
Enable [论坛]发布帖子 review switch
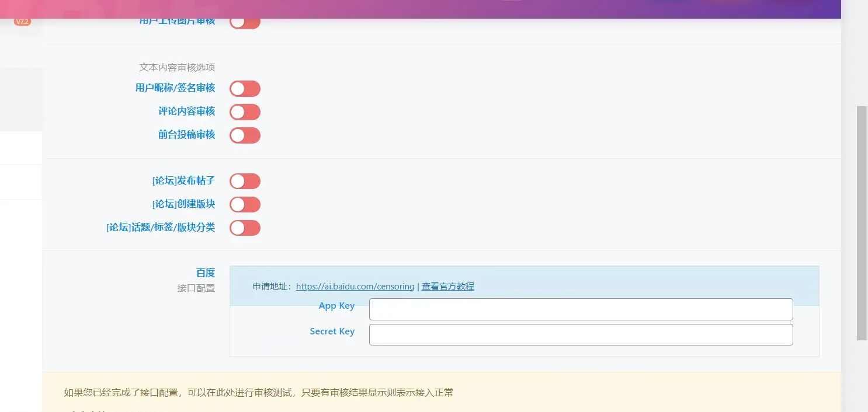[x=245, y=181]
